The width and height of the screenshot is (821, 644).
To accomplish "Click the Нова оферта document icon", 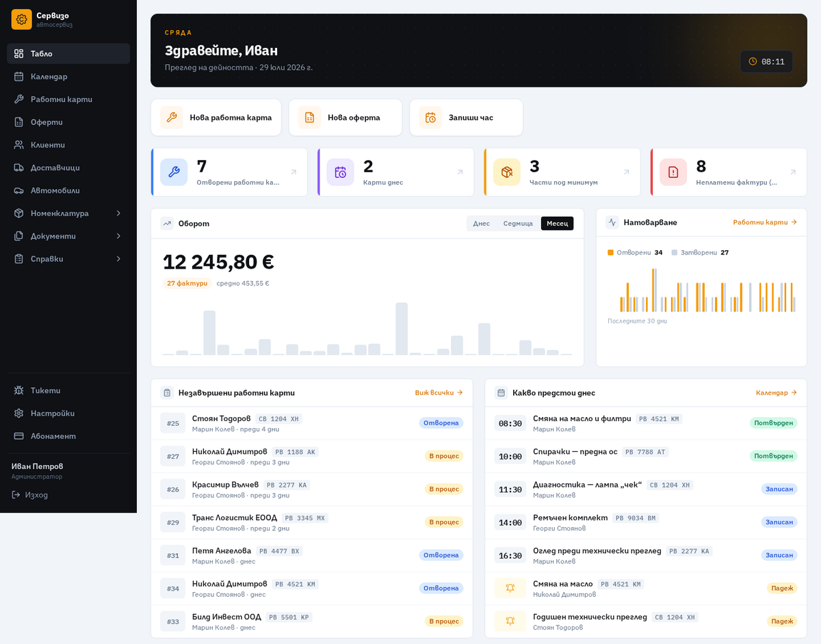I will point(309,118).
